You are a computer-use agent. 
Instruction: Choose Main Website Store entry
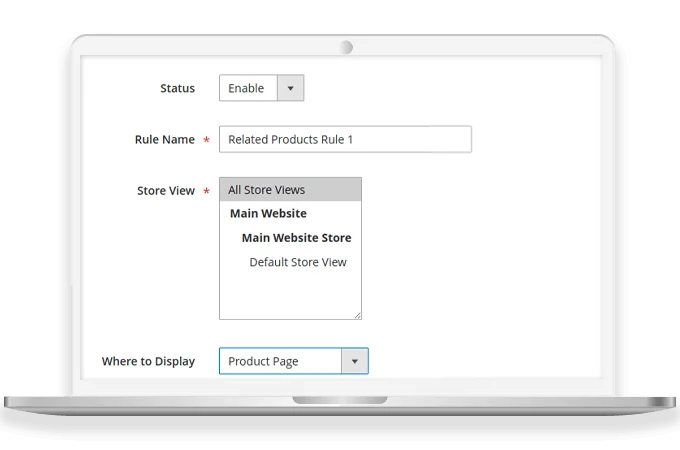[296, 238]
